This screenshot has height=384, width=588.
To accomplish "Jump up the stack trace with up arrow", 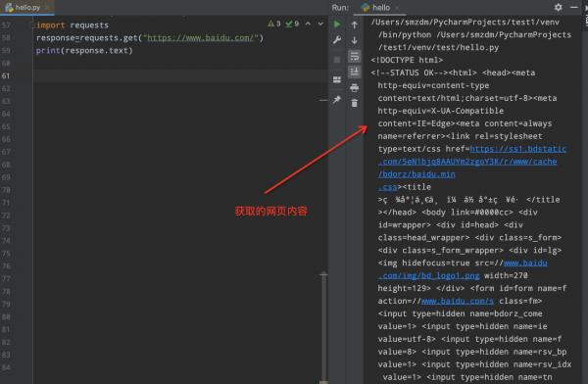I will coord(355,24).
